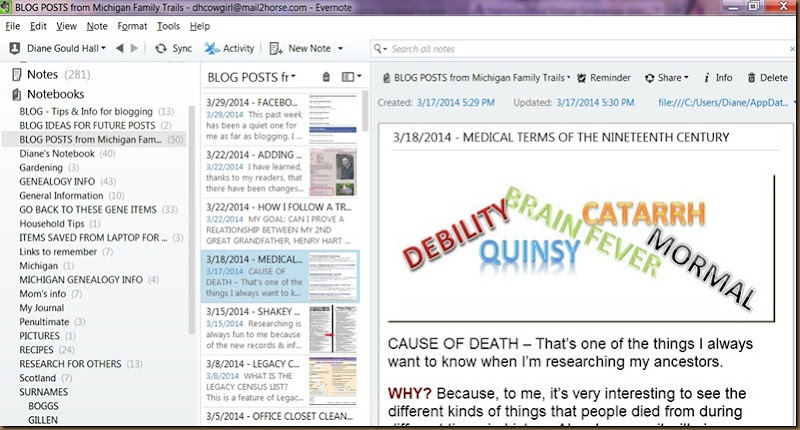This screenshot has width=800, height=430.
Task: Open the file:///C:/Users/Diane source URL link
Action: pyautogui.click(x=723, y=103)
